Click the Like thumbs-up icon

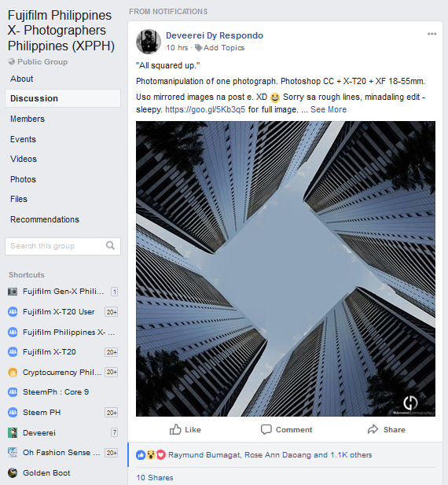tap(175, 429)
